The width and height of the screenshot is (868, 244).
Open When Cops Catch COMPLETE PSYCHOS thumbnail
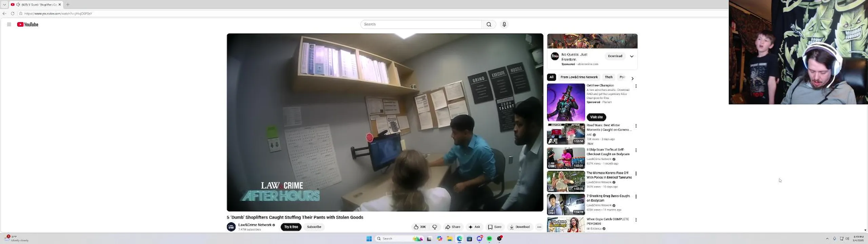click(x=566, y=225)
